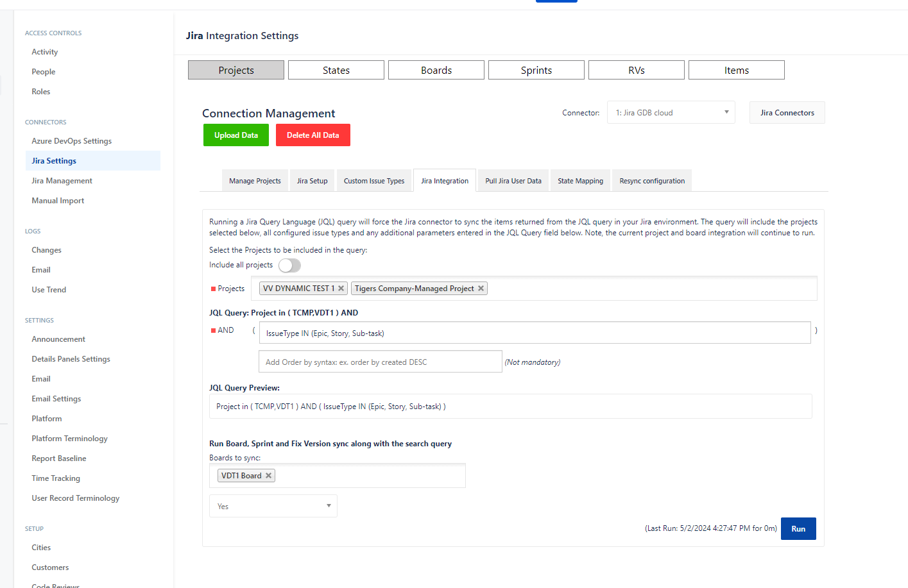This screenshot has height=588, width=908.
Task: Go to Roles in sidebar
Action: (41, 92)
